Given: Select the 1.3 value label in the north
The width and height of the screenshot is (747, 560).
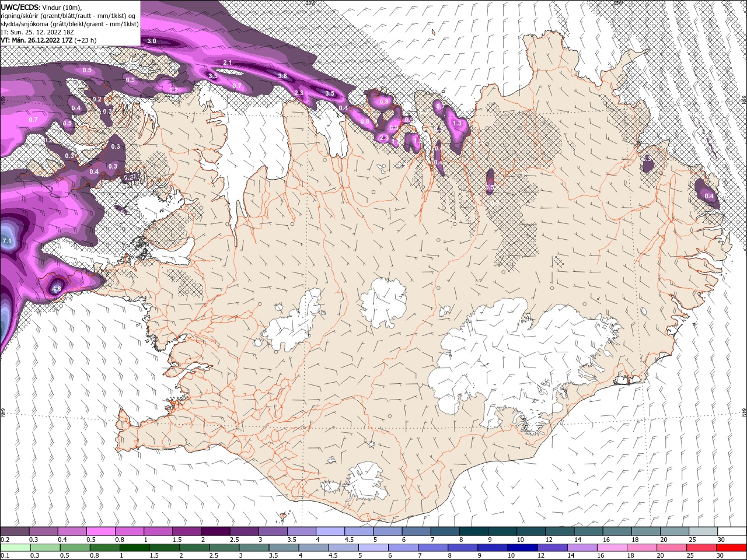Looking at the screenshot, I should tap(458, 123).
